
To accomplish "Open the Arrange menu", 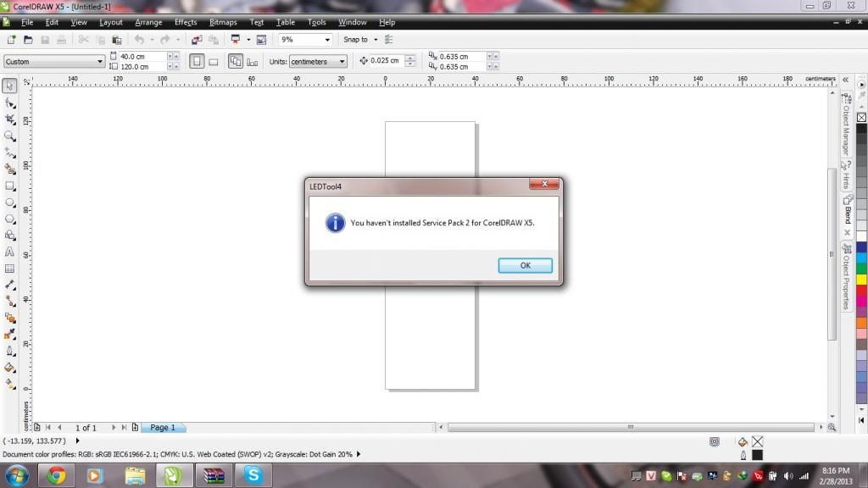I will (x=148, y=22).
